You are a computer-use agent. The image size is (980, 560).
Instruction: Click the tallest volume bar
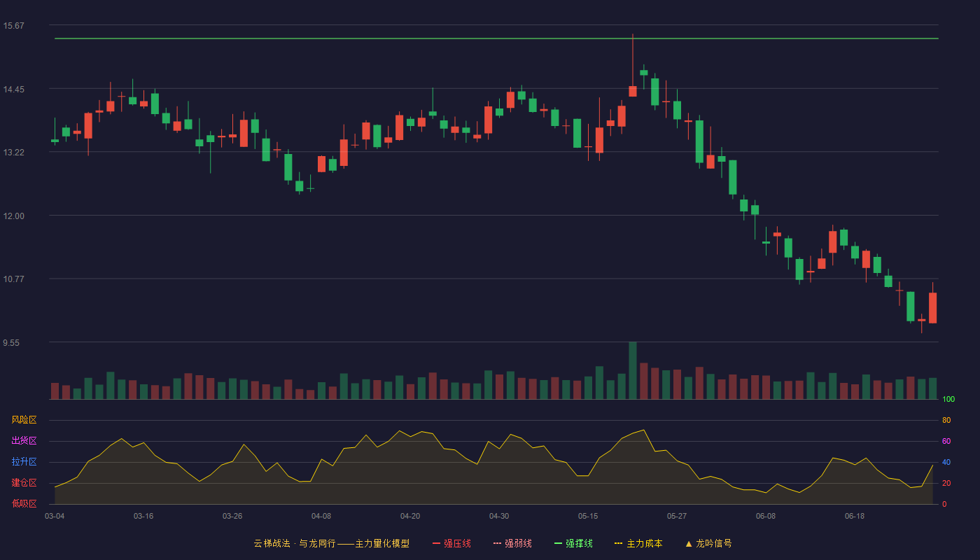click(x=633, y=370)
